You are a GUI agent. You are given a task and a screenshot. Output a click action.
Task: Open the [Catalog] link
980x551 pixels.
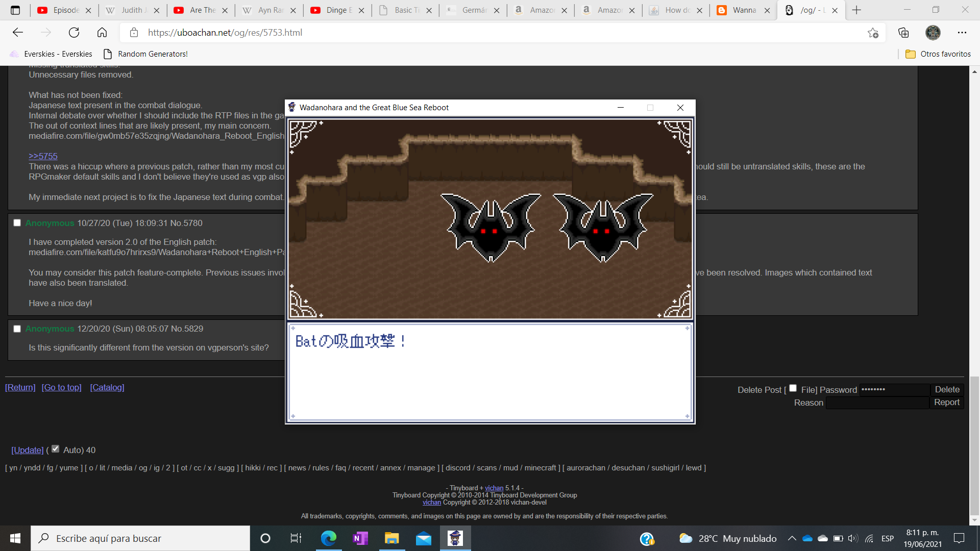107,387
